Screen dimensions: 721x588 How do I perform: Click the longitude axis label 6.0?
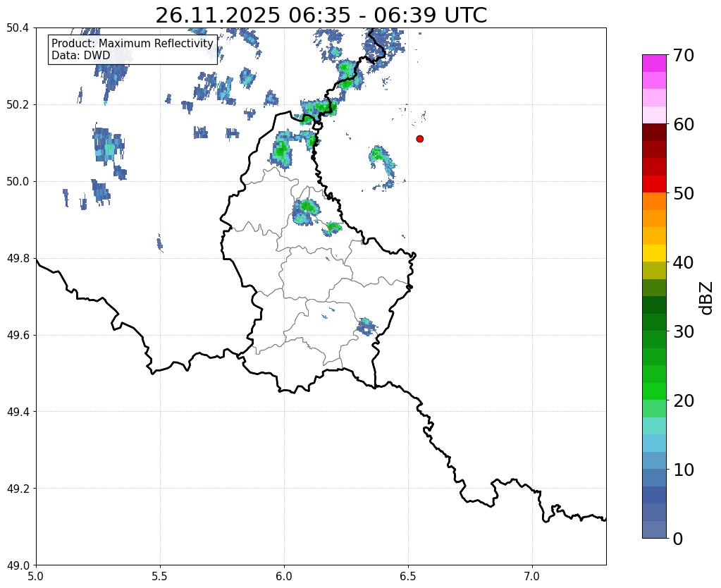tap(284, 577)
